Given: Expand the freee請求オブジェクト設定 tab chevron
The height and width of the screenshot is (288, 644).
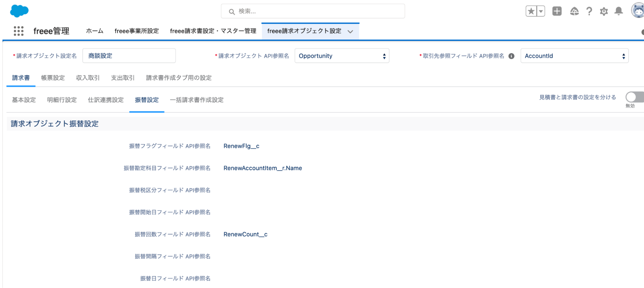Looking at the screenshot, I should (x=350, y=32).
